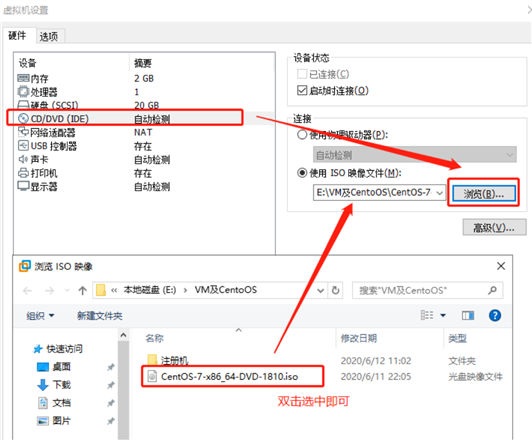This screenshot has height=447, width=532.
Task: Open the recent locations dropdown arrow
Action: click(67, 291)
